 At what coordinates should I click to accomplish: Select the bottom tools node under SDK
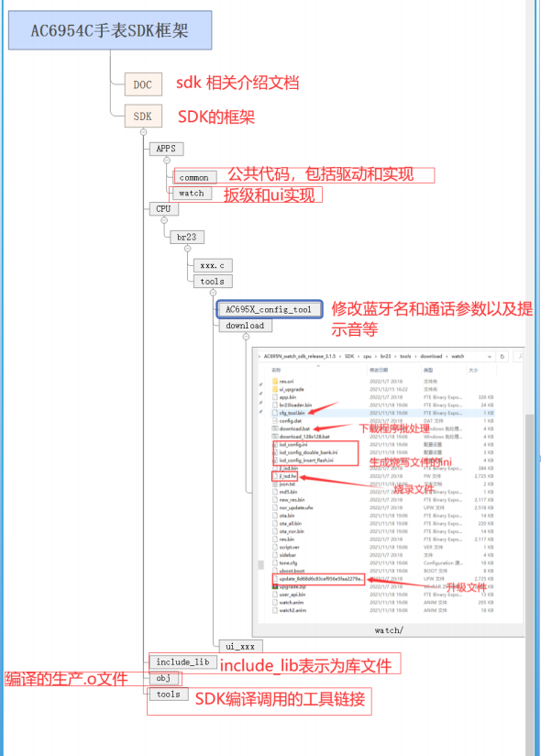click(x=168, y=695)
